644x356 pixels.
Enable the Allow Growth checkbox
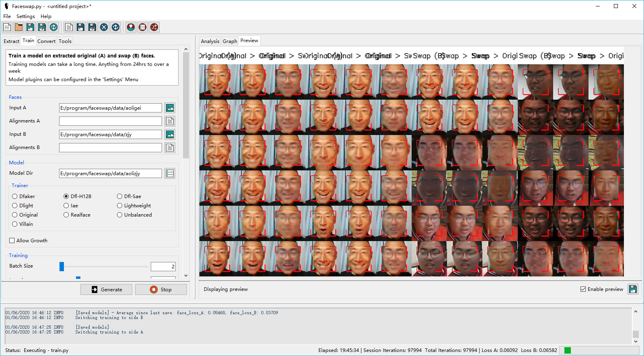coord(12,241)
